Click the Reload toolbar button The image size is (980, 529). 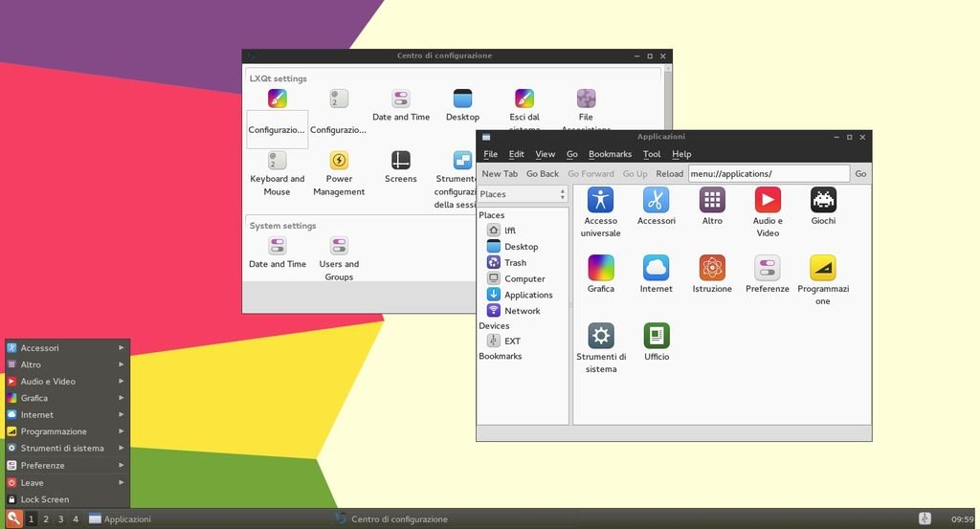point(669,174)
